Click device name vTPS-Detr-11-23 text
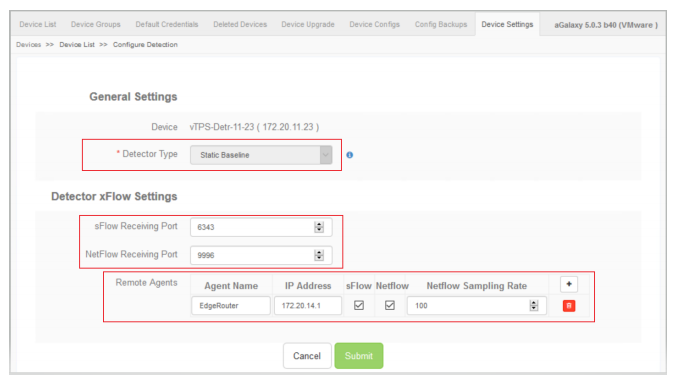 (254, 127)
